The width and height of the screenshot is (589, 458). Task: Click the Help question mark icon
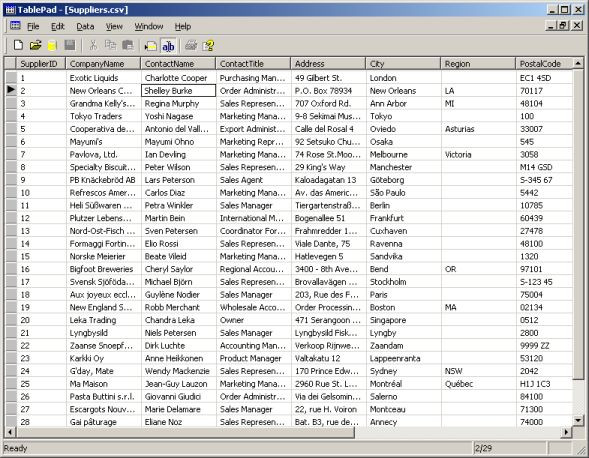point(208,45)
